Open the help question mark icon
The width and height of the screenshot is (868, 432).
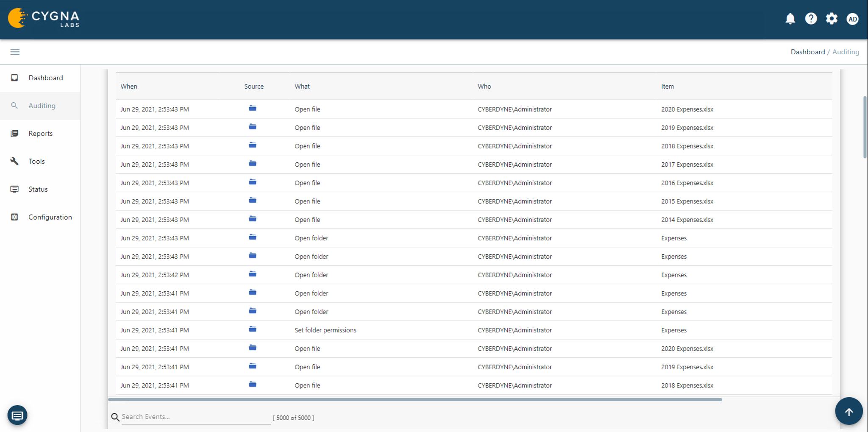click(x=811, y=18)
